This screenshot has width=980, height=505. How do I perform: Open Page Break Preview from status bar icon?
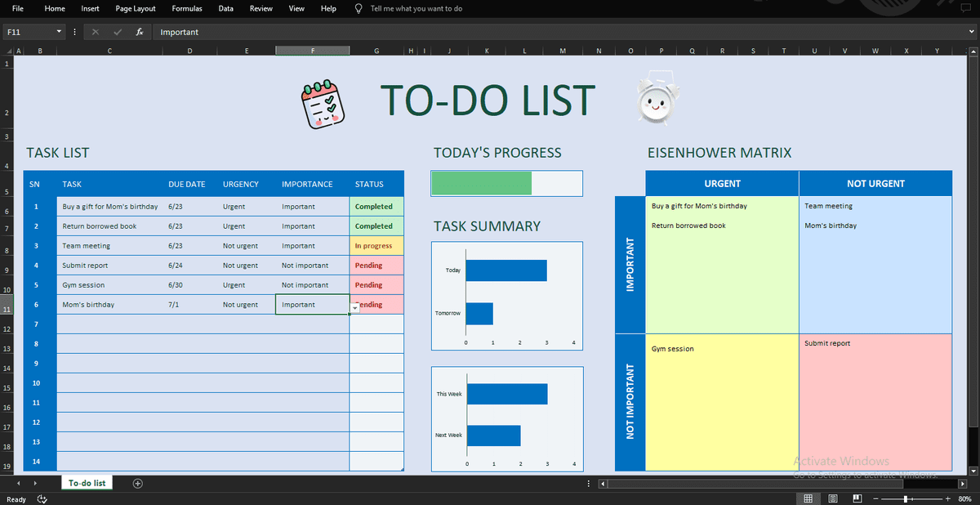coord(857,498)
